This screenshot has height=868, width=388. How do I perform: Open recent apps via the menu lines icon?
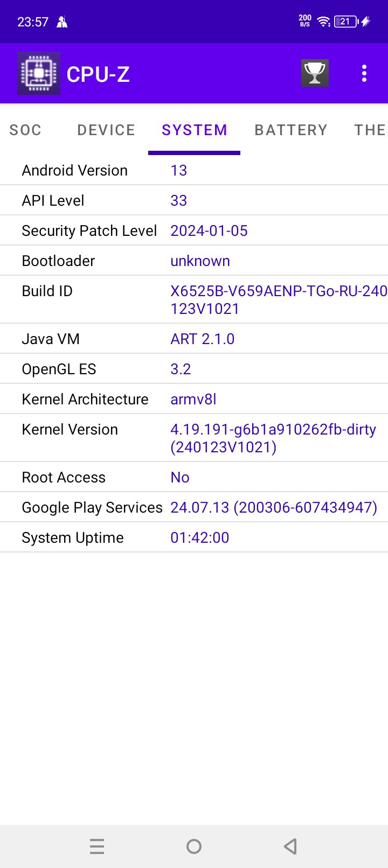click(97, 846)
